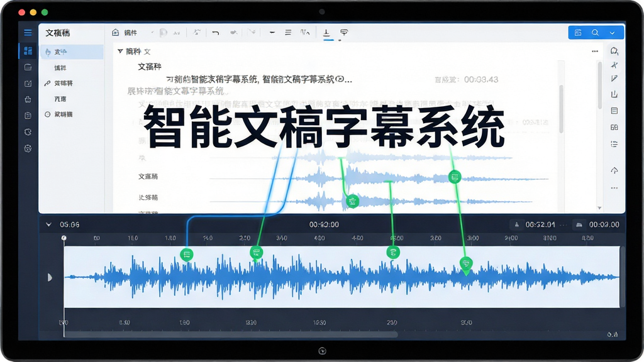Image resolution: width=644 pixels, height=362 pixels.
Task: Click the pen icon in right rail
Action: coord(614,79)
